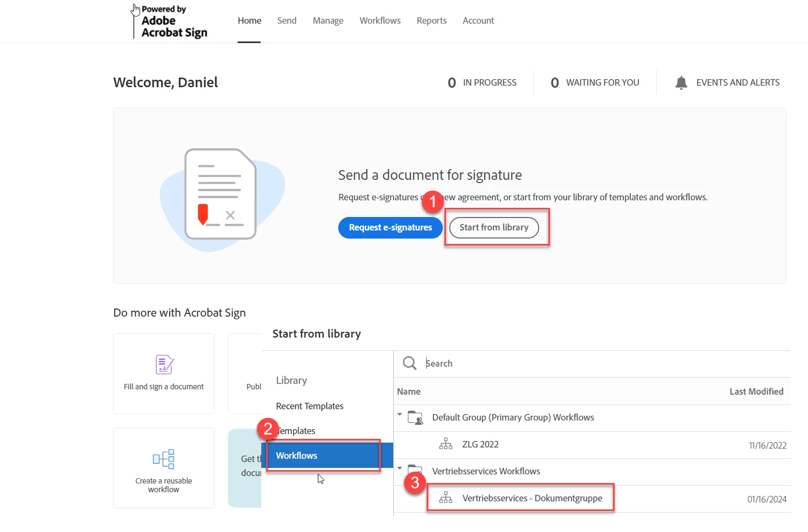Click the 11/16/2022 date cell
808x532 pixels.
tap(768, 445)
